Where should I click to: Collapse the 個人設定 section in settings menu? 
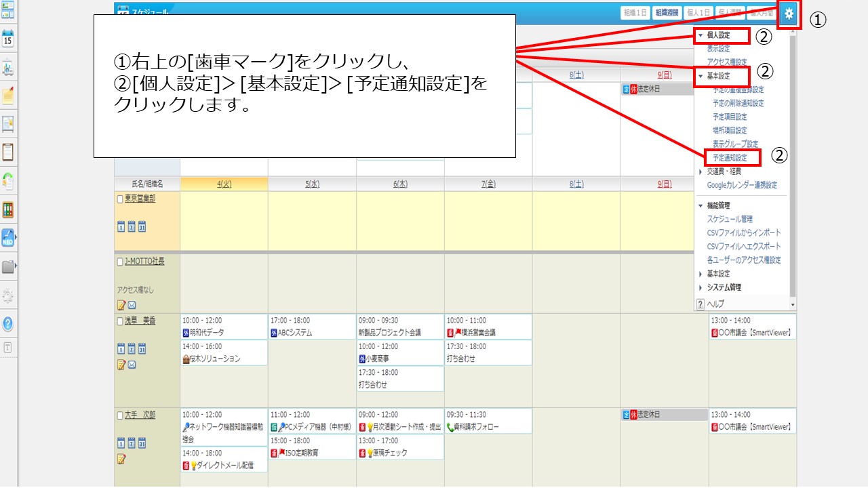pos(701,35)
